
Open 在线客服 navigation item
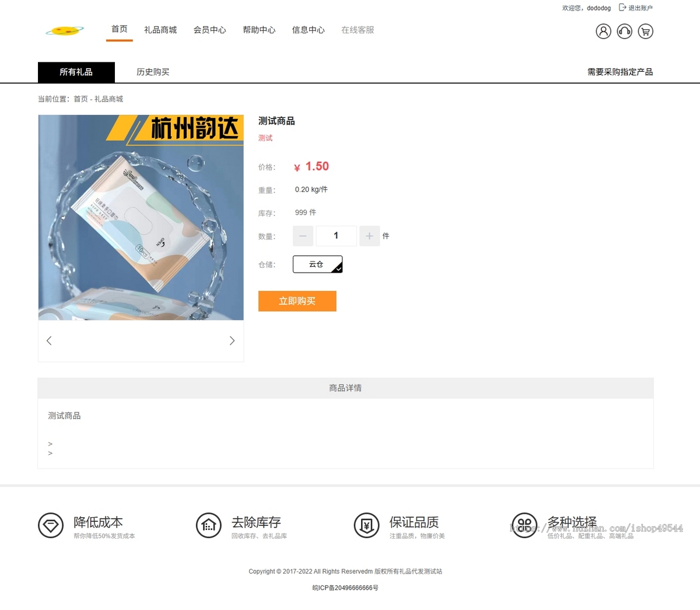pos(358,30)
